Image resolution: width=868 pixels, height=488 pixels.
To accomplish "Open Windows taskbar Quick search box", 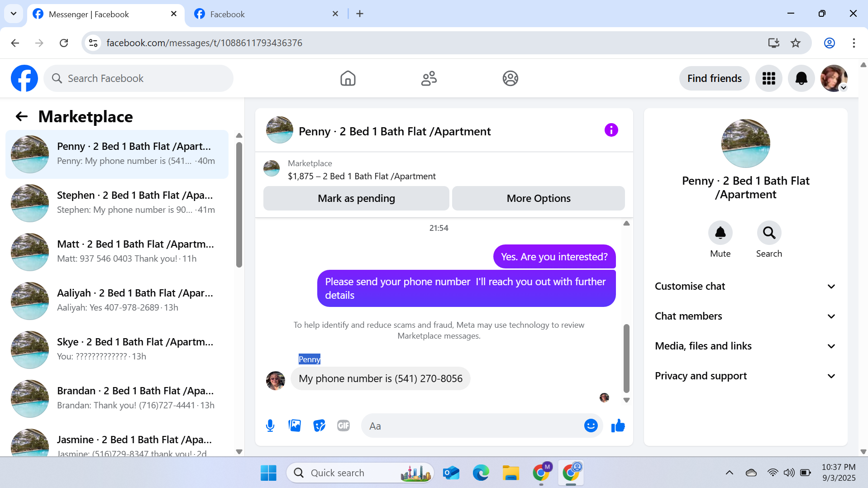I will click(x=360, y=473).
